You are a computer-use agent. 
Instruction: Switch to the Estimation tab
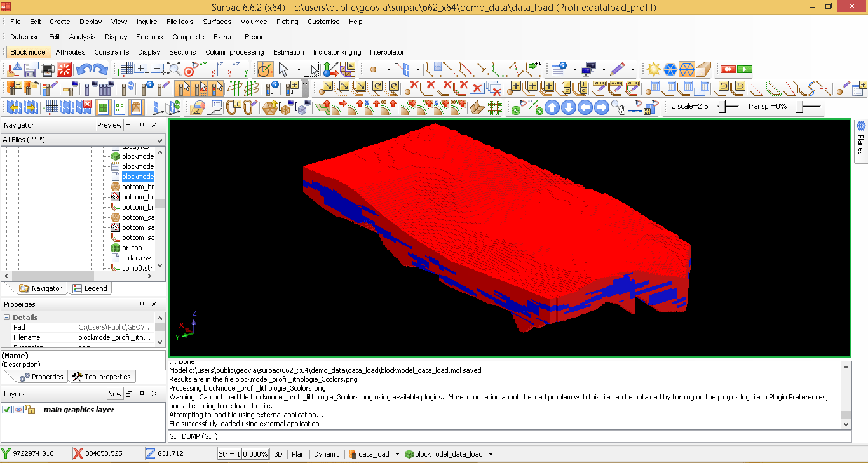tap(289, 52)
